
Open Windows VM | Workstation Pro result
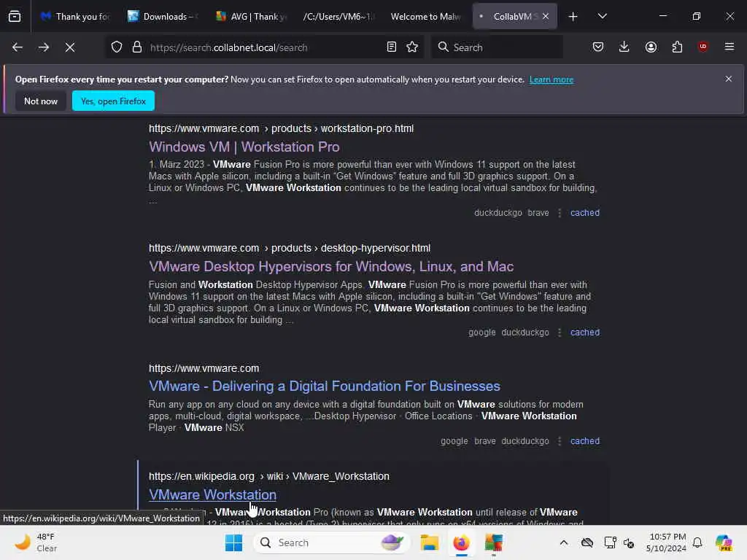[x=244, y=147]
